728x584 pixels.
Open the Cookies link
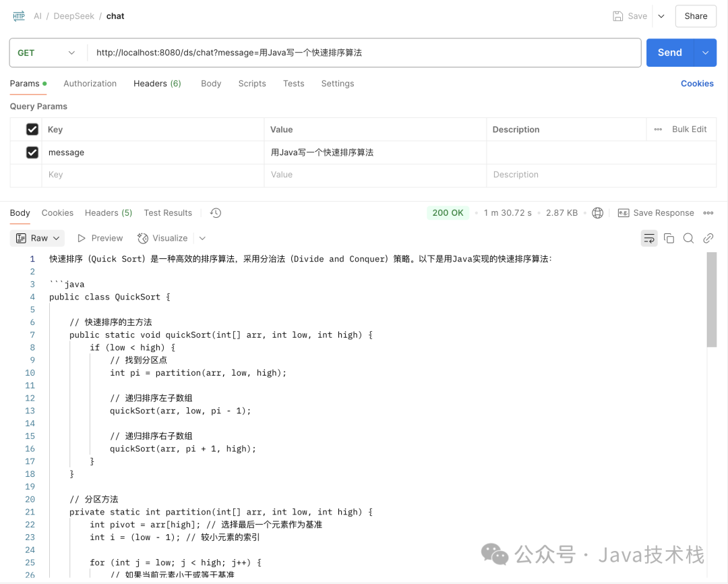[x=697, y=84]
